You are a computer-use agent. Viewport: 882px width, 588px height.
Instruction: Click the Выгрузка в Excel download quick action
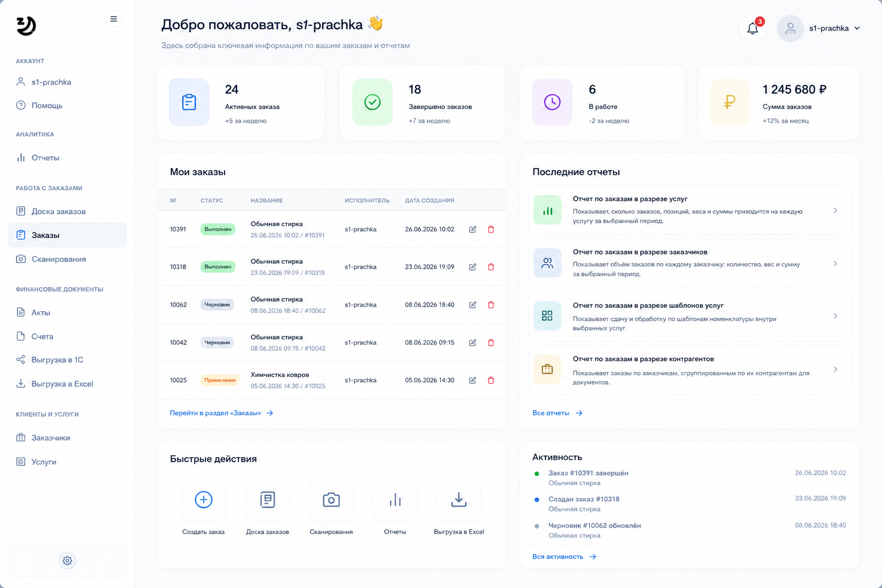pos(459,500)
